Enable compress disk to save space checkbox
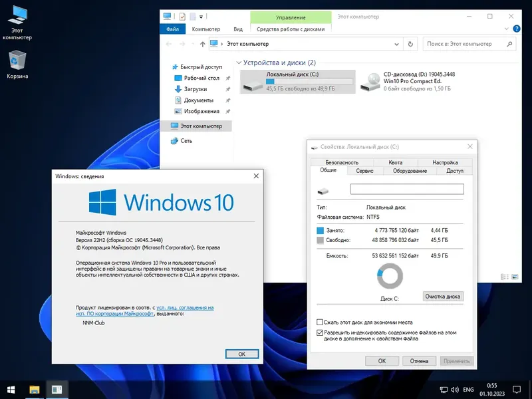The height and width of the screenshot is (399, 532). (x=319, y=323)
